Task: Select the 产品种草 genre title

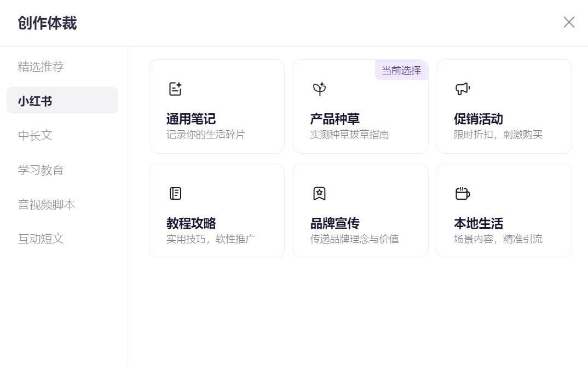Action: coord(335,119)
